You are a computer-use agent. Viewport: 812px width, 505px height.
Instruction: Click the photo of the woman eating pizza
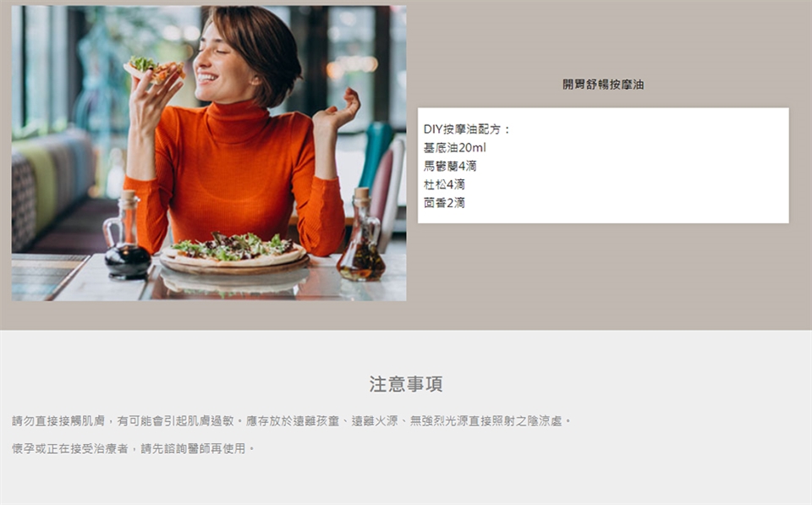[209, 153]
